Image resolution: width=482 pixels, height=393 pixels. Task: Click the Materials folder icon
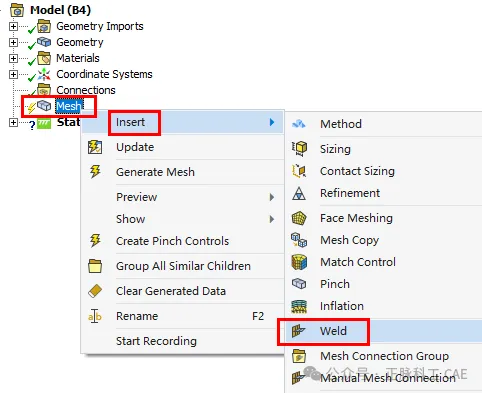(44, 58)
